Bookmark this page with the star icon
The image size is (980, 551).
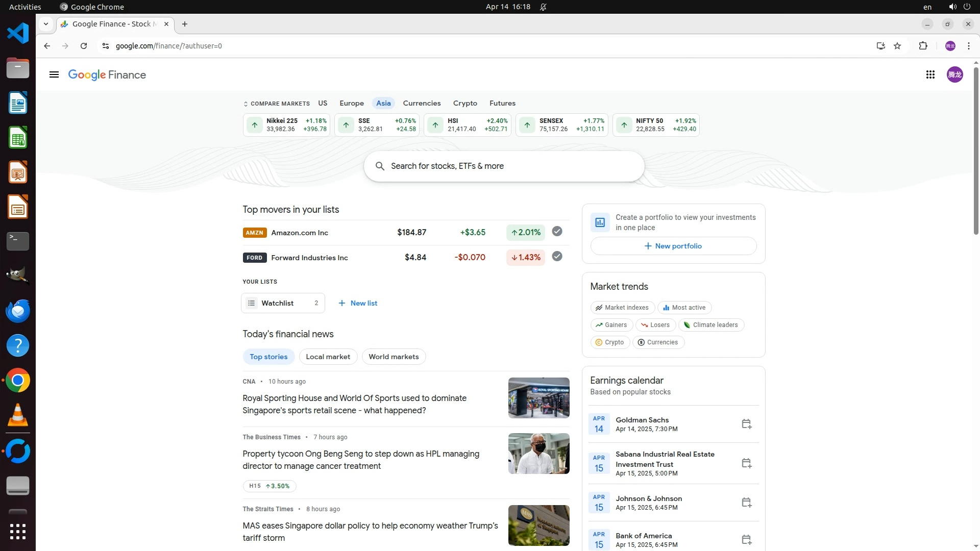(x=897, y=46)
